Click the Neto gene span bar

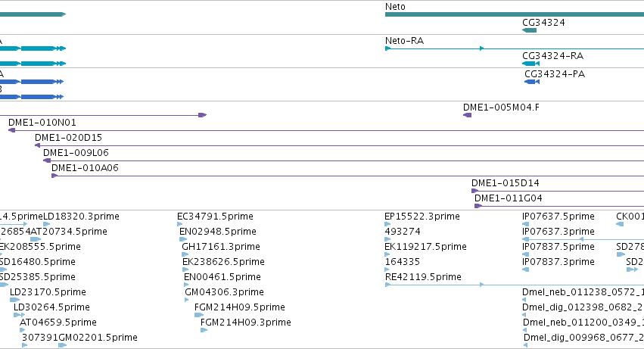click(x=514, y=14)
